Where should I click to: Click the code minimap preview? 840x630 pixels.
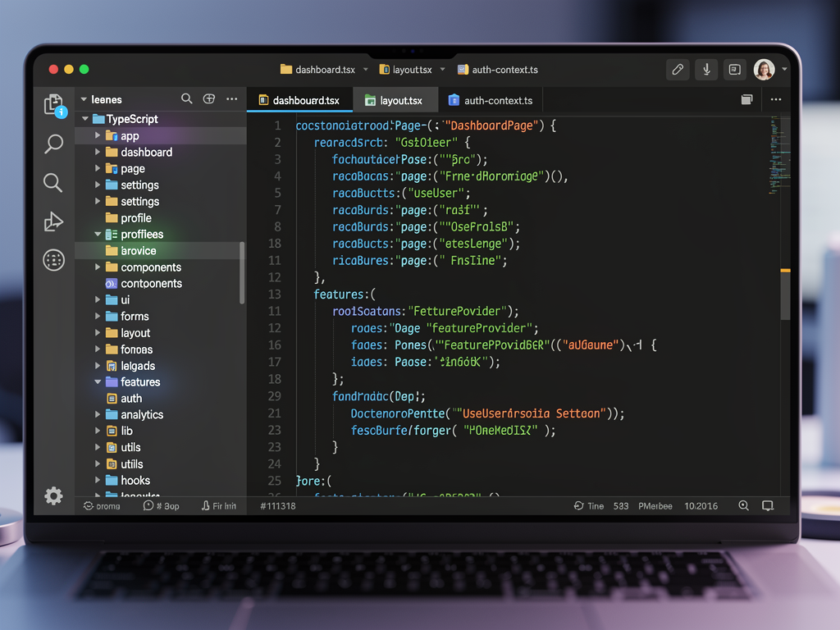point(779,155)
